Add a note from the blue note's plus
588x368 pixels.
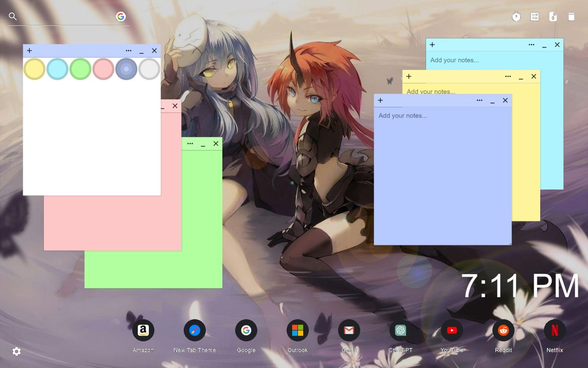point(380,100)
